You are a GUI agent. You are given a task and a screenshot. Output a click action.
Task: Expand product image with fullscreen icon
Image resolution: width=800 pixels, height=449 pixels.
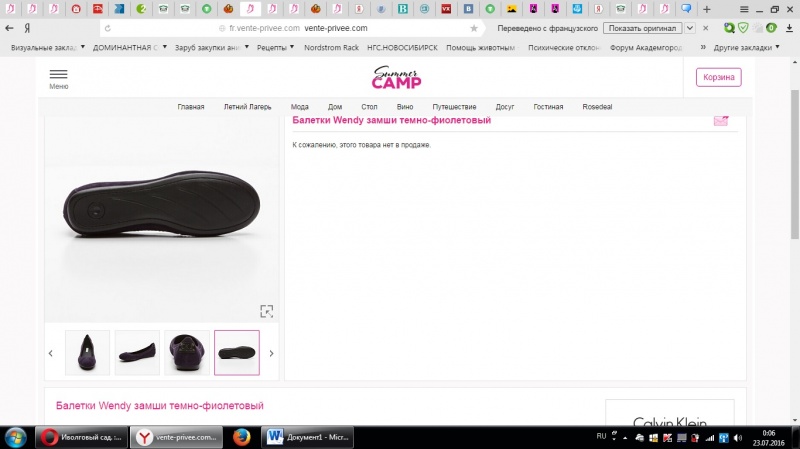coord(266,311)
